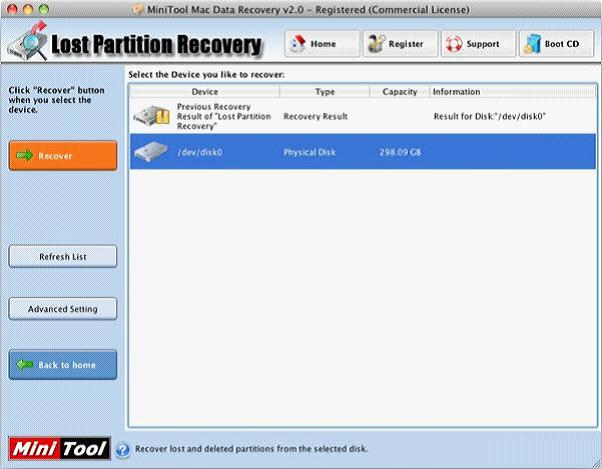Go Back to home
This screenshot has height=469, width=602.
[x=63, y=365]
